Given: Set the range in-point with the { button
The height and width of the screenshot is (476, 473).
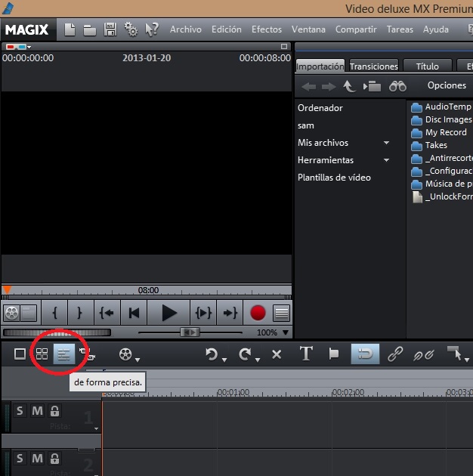Looking at the screenshot, I should click(55, 313).
